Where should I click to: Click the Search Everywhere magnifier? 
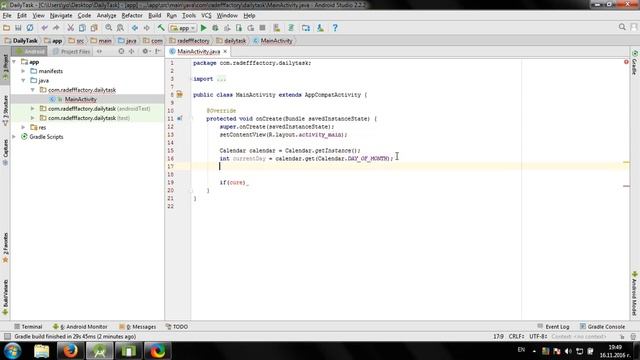tap(622, 27)
